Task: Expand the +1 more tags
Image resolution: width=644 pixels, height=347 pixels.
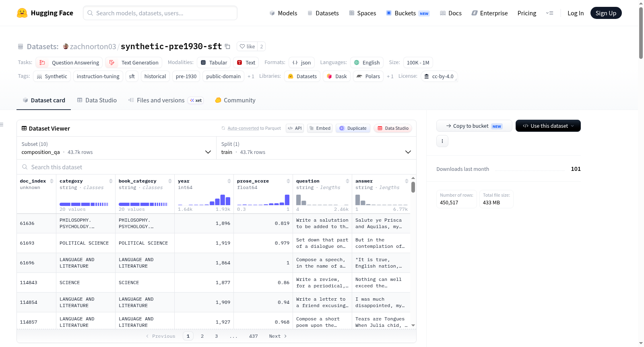Action: pyautogui.click(x=251, y=76)
